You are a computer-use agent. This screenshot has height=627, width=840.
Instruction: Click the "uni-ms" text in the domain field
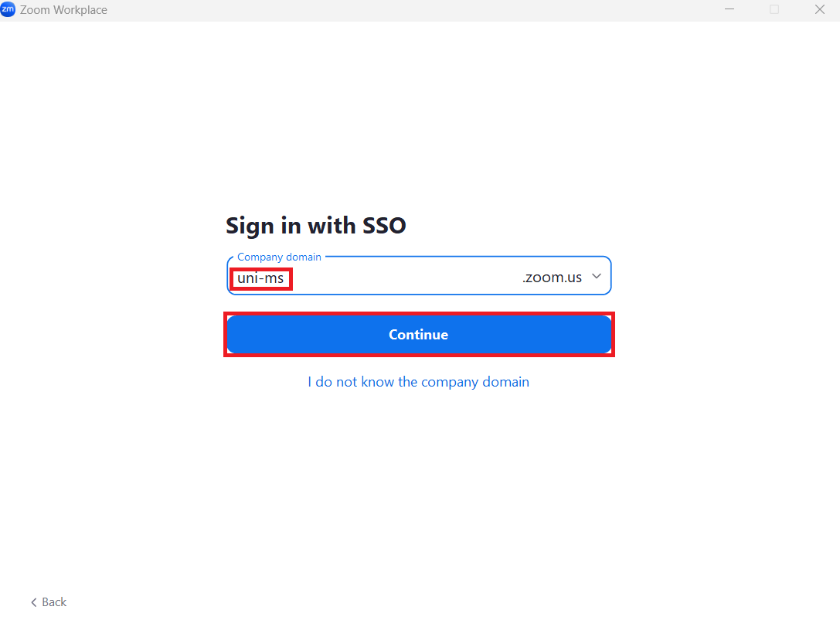pyautogui.click(x=260, y=278)
